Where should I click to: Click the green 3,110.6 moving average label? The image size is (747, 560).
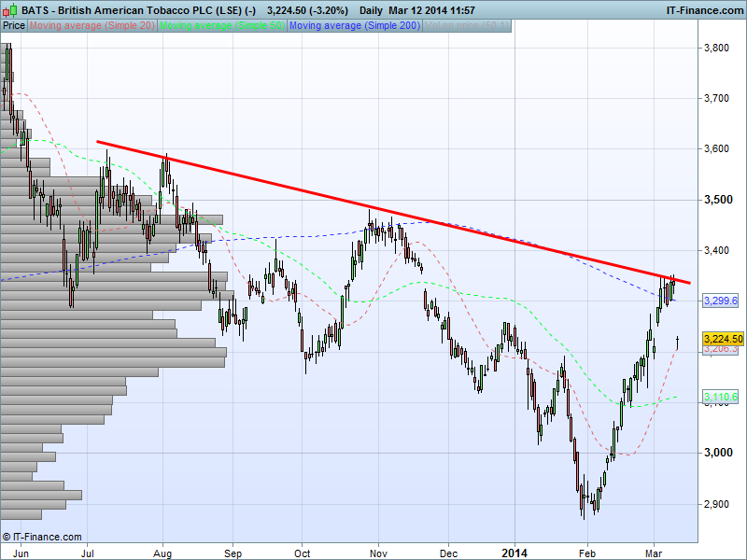[x=721, y=397]
